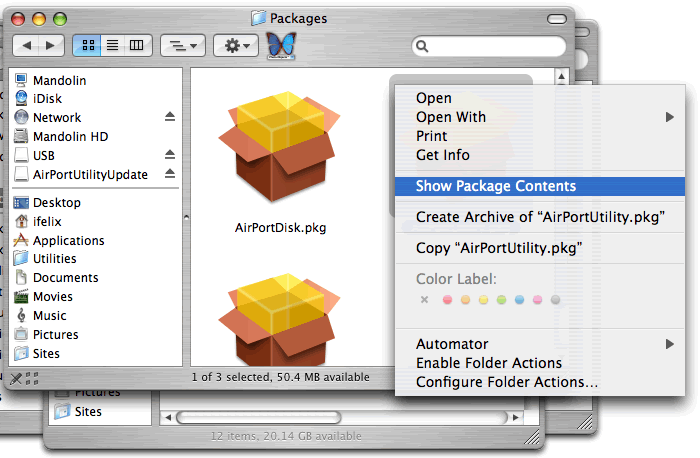Click '1 of 3 selected, 50.4 MB available' status

[280, 378]
